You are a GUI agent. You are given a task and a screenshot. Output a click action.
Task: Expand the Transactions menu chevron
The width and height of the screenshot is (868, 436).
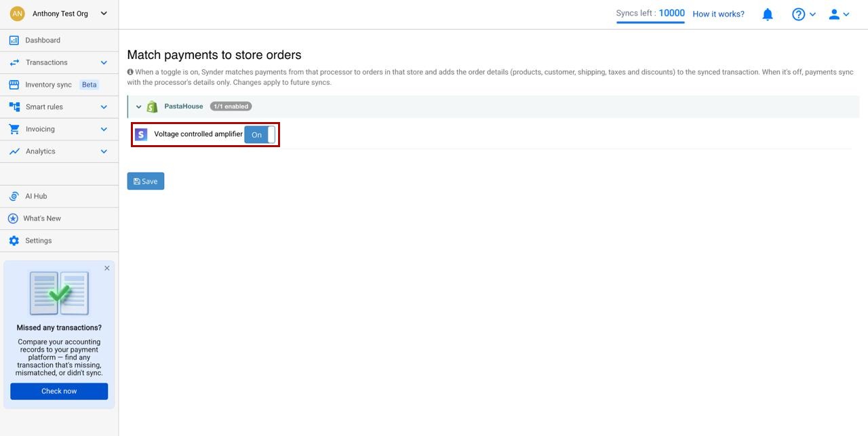(x=104, y=62)
